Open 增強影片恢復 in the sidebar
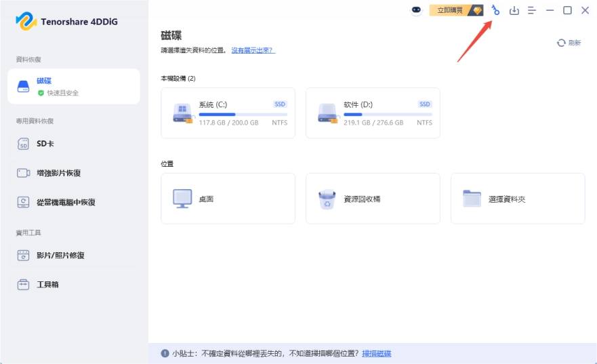This screenshot has width=597, height=364. [x=74, y=173]
